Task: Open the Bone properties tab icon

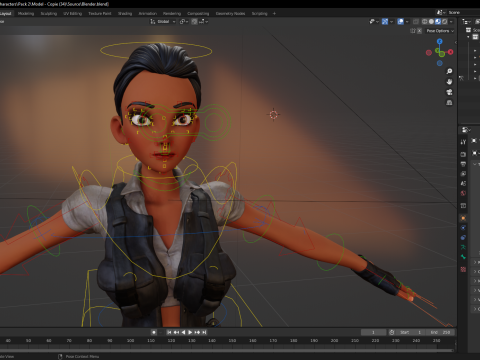Action: pyautogui.click(x=463, y=257)
